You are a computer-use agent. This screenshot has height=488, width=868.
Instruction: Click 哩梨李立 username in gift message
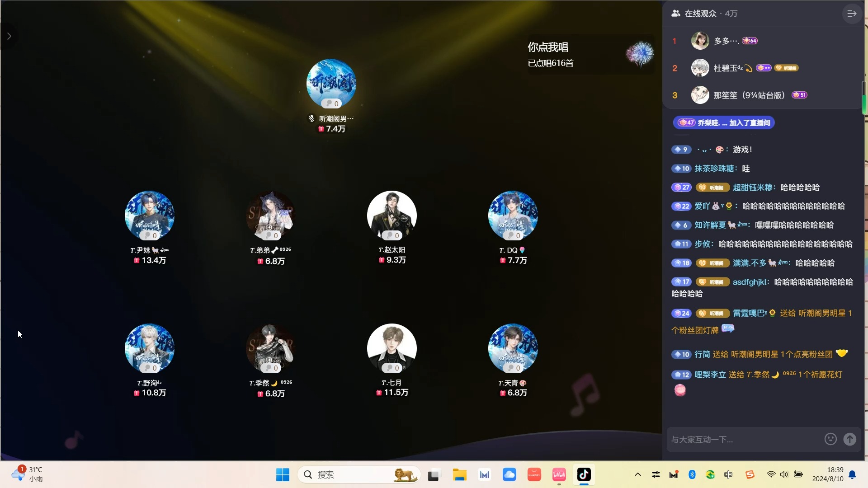point(710,375)
